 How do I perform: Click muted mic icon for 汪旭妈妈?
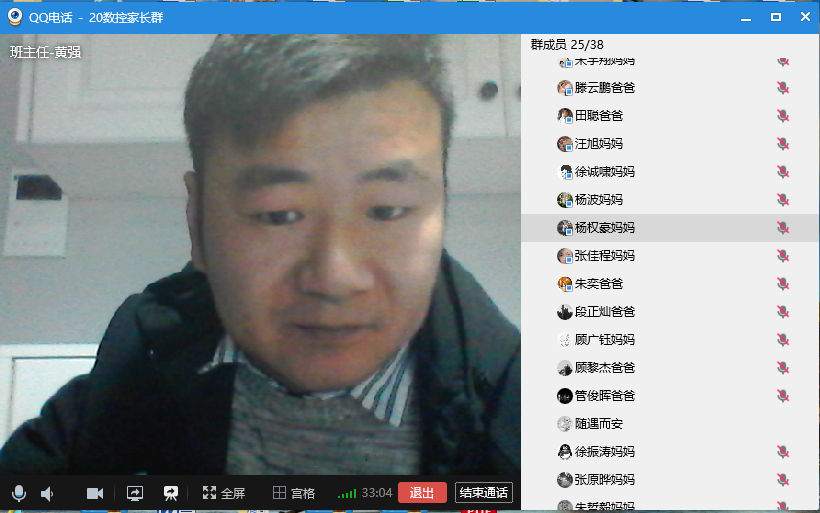pos(783,144)
